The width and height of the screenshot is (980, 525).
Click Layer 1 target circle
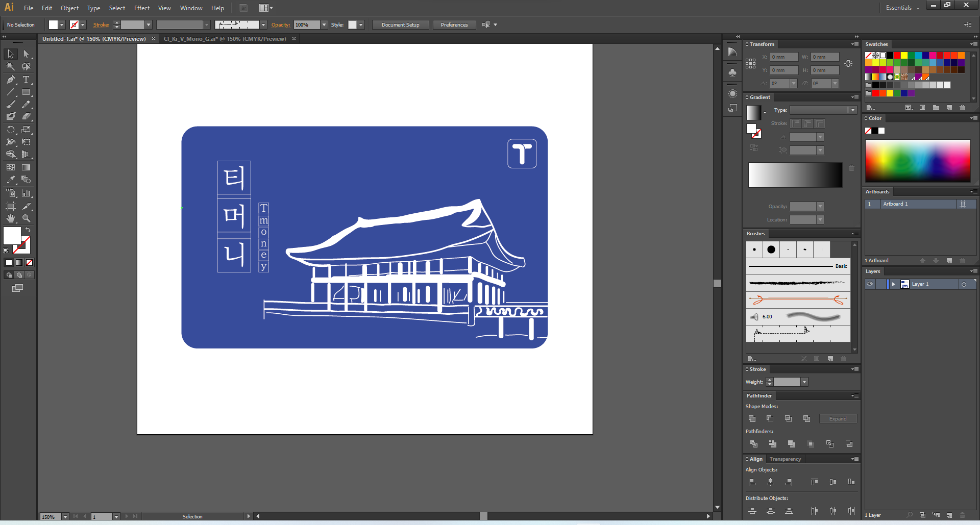[x=964, y=284]
